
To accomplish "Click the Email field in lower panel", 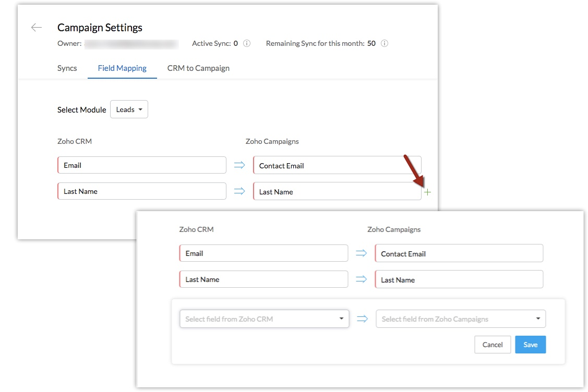I will click(x=263, y=253).
